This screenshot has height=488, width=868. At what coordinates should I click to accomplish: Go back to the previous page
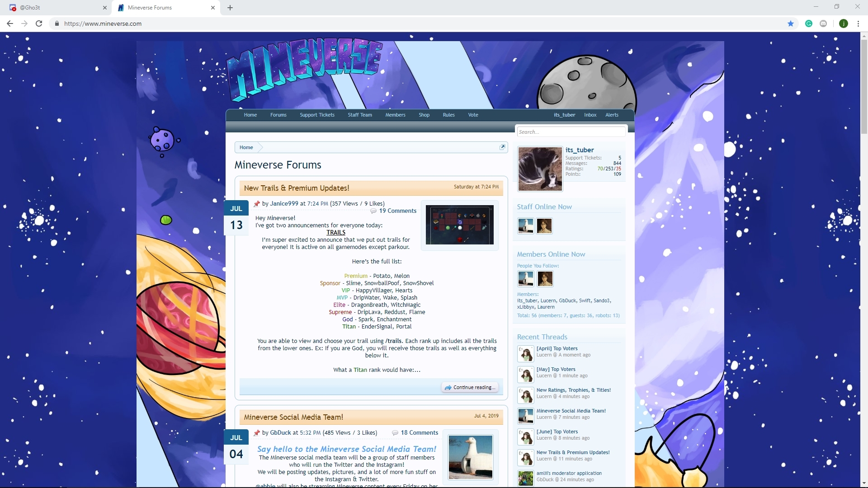pyautogui.click(x=10, y=23)
